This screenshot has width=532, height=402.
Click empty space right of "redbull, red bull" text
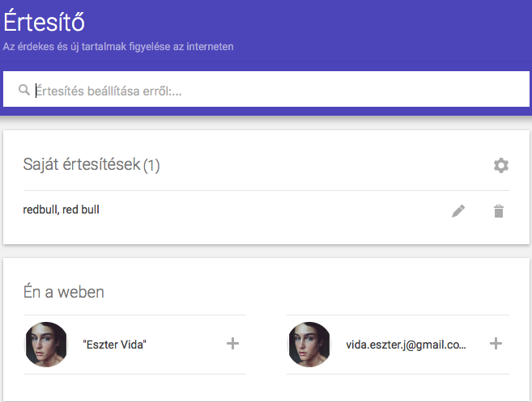coord(267,211)
